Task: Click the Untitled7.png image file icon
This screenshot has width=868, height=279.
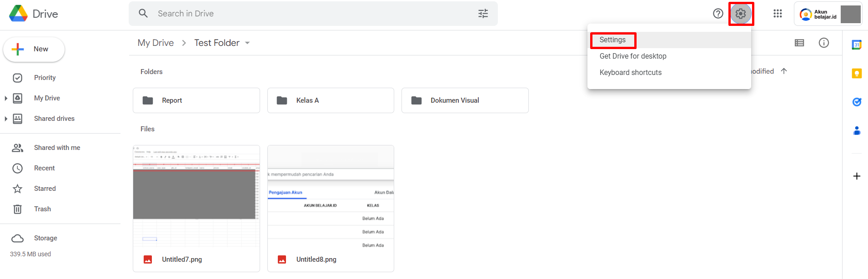Action: click(148, 259)
